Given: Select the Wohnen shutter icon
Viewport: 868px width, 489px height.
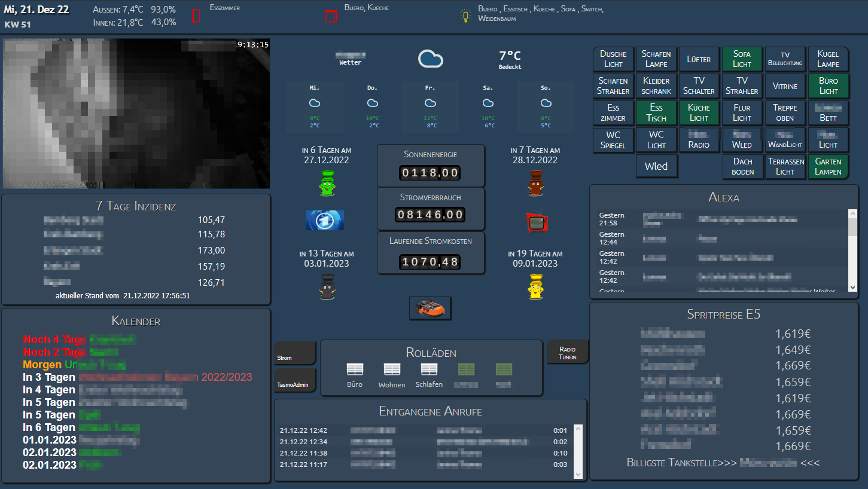Looking at the screenshot, I should [x=392, y=369].
